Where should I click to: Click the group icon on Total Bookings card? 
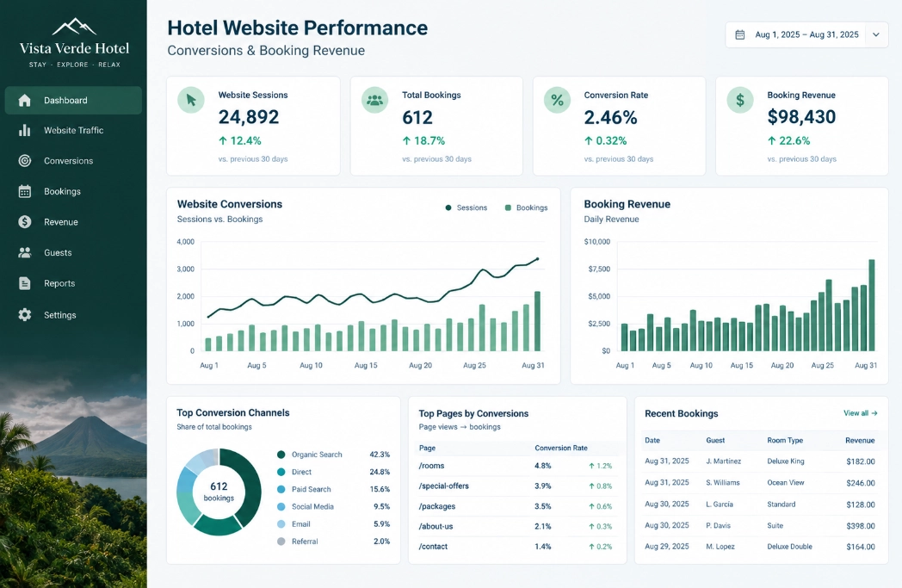coord(374,100)
